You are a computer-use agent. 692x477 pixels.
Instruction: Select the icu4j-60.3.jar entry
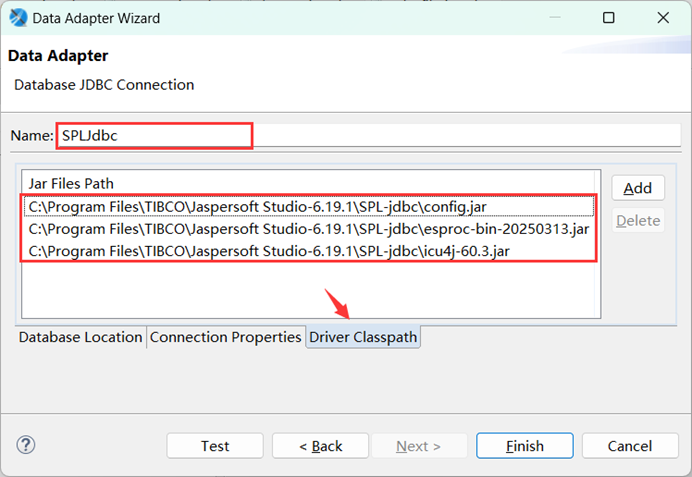pyautogui.click(x=270, y=250)
